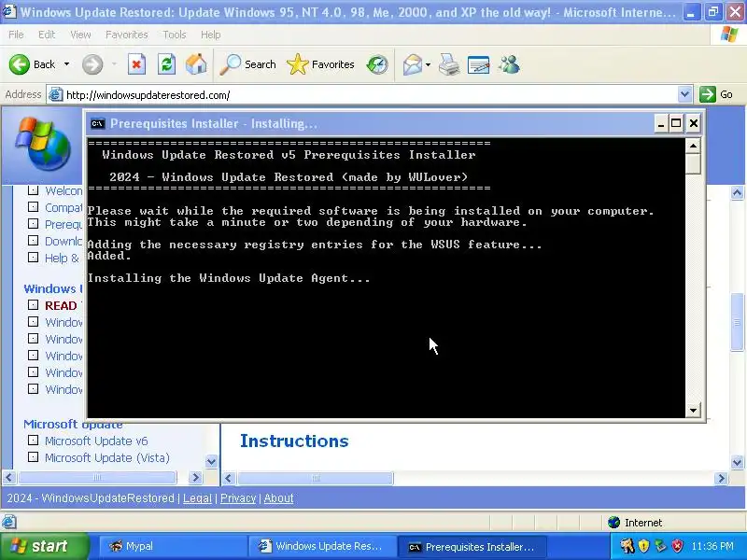Click the Windows flag throbber icon
This screenshot has width=747, height=560.
728,35
